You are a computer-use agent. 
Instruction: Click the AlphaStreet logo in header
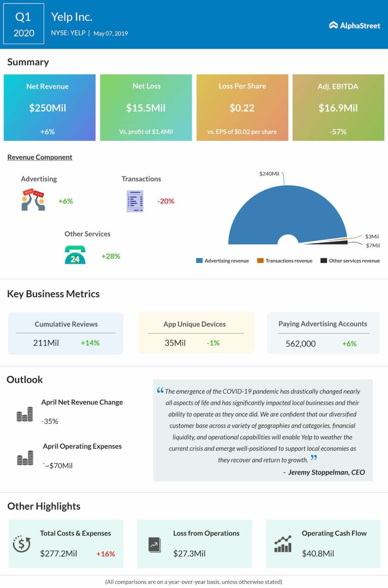[354, 25]
